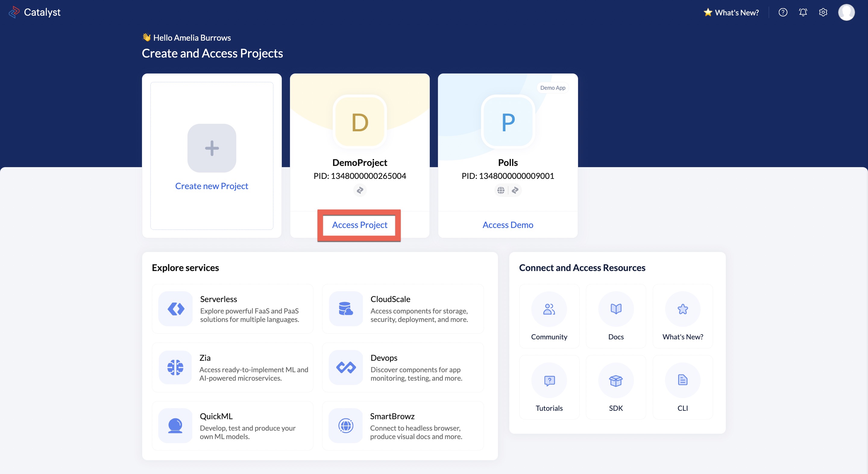Screen dimensions: 868x474
Task: Open the SmartBrowz service card
Action: pyautogui.click(x=403, y=426)
